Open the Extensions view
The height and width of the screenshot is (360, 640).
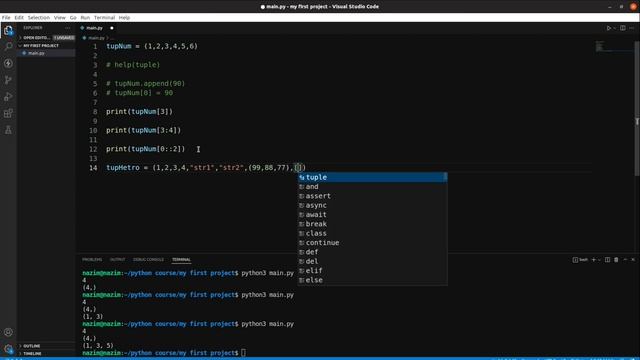coord(8,113)
